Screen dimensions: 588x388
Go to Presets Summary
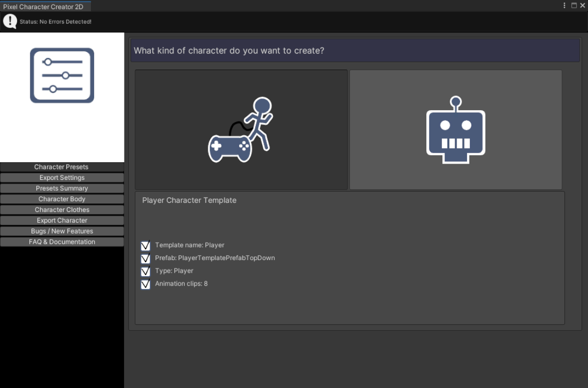click(62, 189)
